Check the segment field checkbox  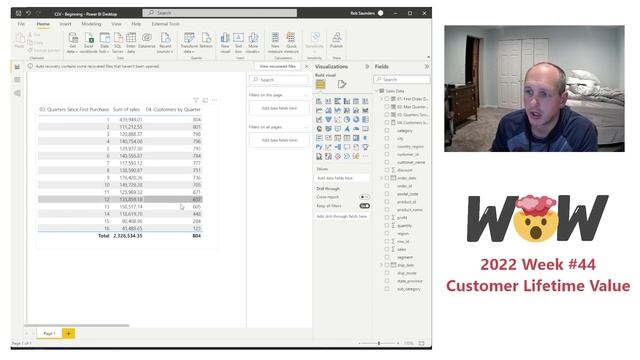coord(387,257)
